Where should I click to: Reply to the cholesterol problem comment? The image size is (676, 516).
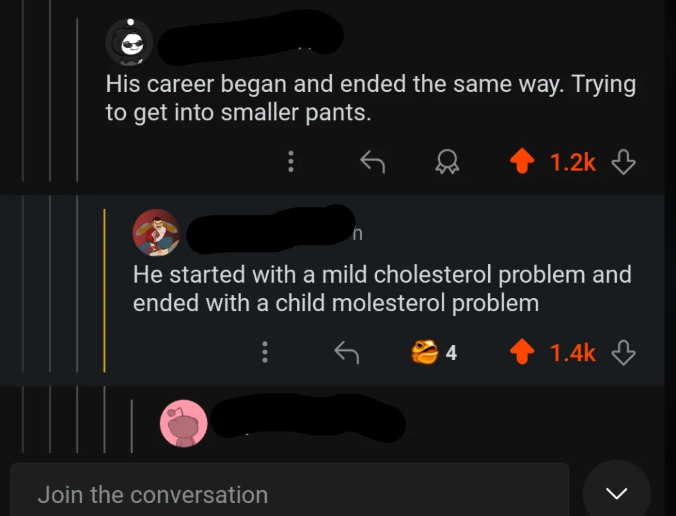pyautogui.click(x=346, y=351)
